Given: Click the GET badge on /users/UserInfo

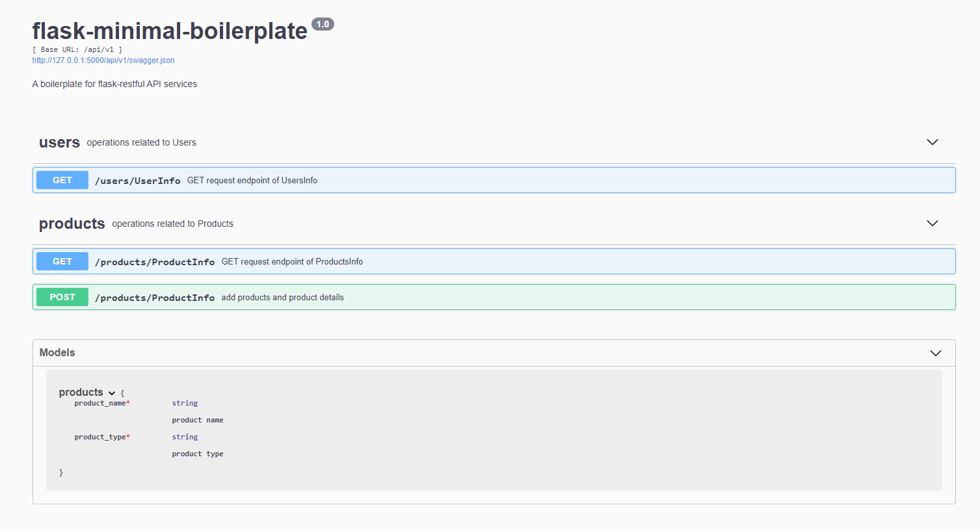Looking at the screenshot, I should pyautogui.click(x=62, y=180).
